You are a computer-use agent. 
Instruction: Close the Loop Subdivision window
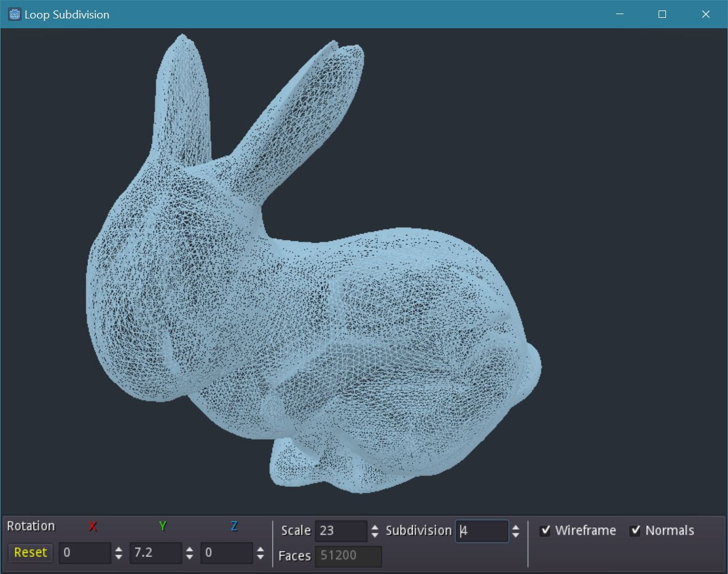pyautogui.click(x=706, y=14)
